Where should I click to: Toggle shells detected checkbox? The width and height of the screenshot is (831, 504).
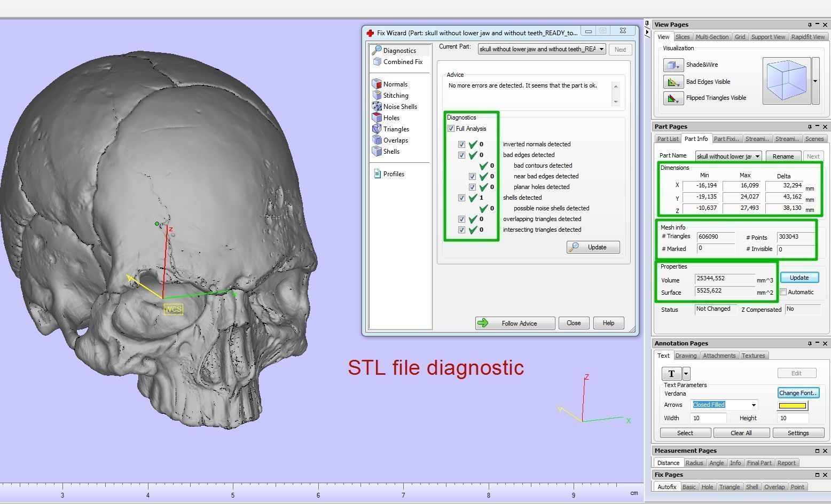(461, 198)
